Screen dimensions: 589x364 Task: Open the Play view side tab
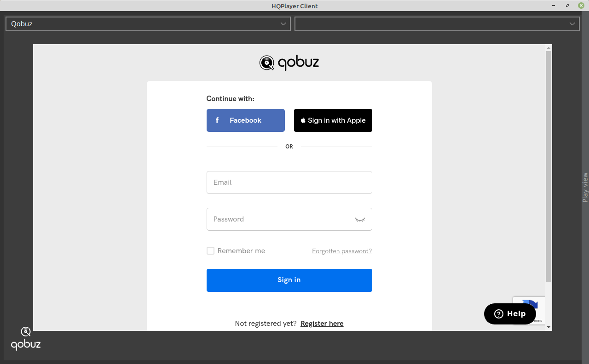(x=585, y=187)
